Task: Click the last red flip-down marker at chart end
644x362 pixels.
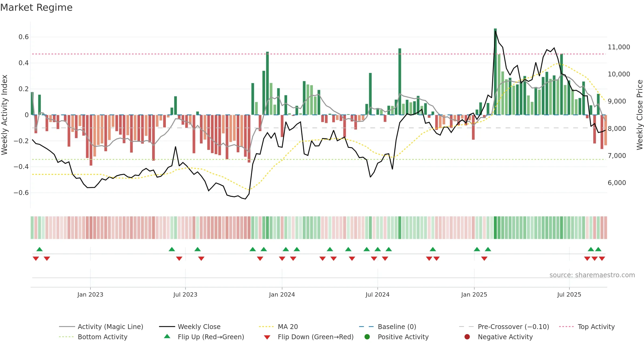Action: [602, 258]
